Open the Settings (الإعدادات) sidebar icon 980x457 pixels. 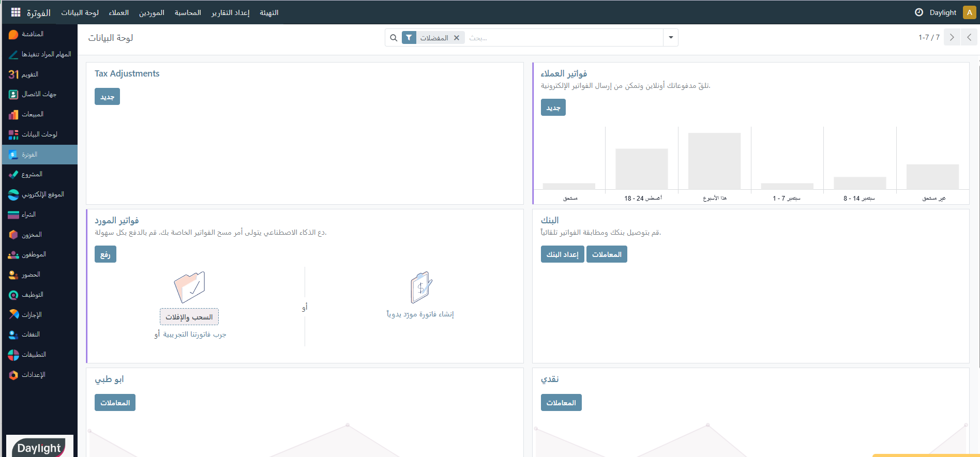pos(13,375)
